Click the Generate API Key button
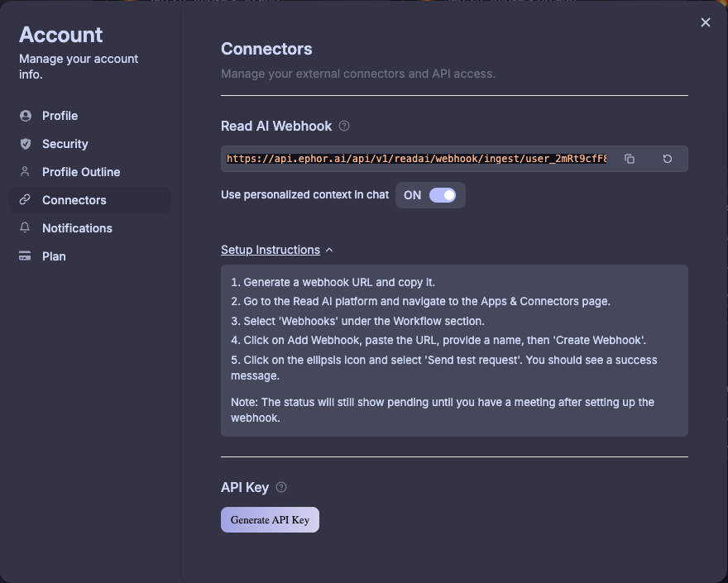728x583 pixels. (270, 519)
